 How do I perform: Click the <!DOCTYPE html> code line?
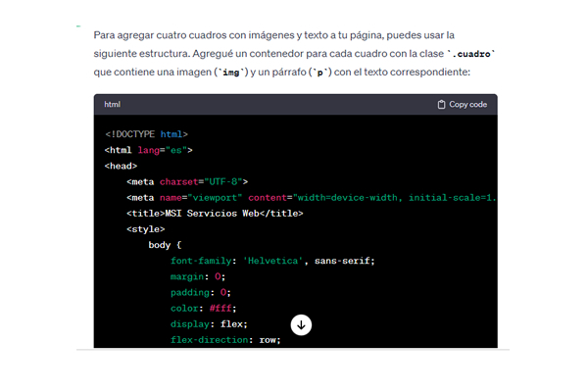pyautogui.click(x=146, y=134)
